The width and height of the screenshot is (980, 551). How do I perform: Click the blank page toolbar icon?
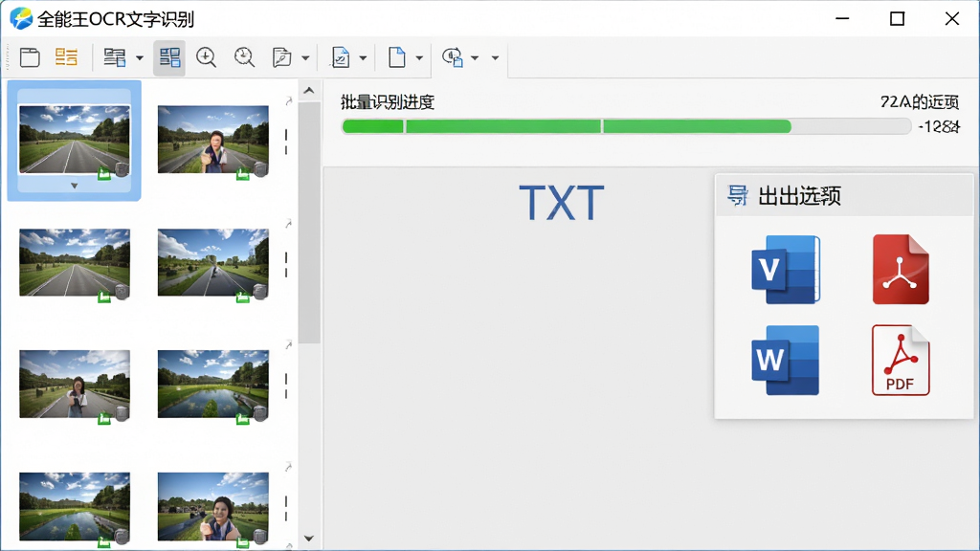tap(397, 57)
